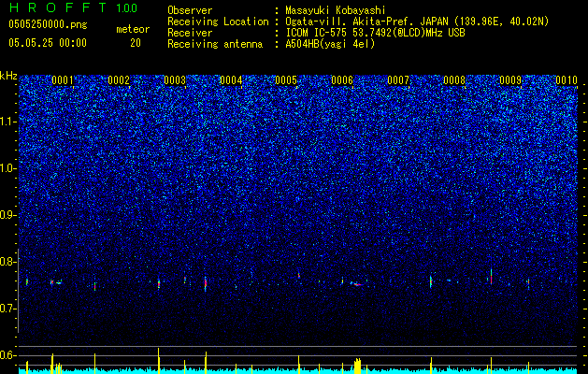Click the version number 1.0.0
This screenshot has height=374, width=588.
tap(126, 7)
